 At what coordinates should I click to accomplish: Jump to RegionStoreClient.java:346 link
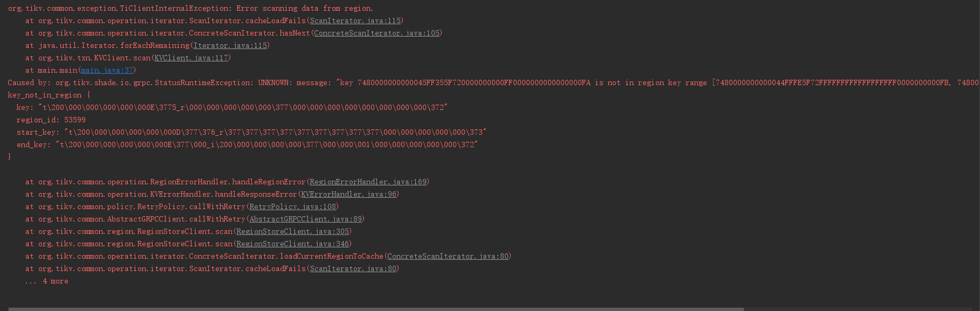pos(292,244)
